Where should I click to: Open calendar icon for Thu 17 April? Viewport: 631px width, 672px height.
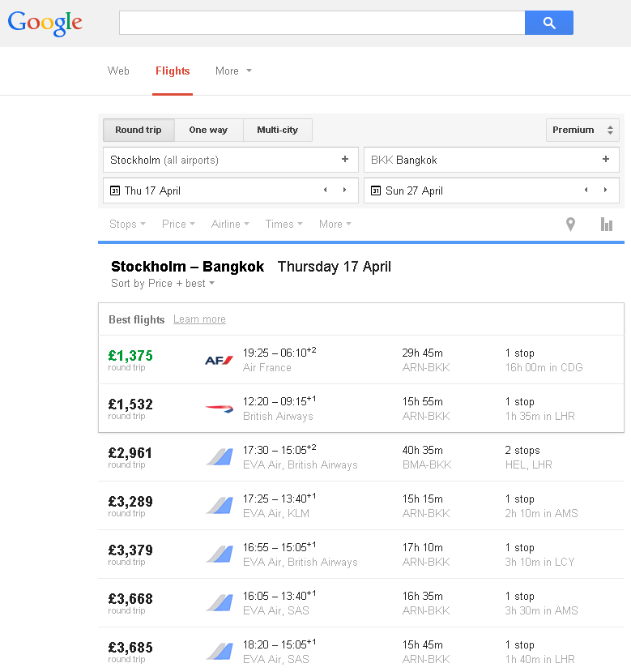coord(115,191)
